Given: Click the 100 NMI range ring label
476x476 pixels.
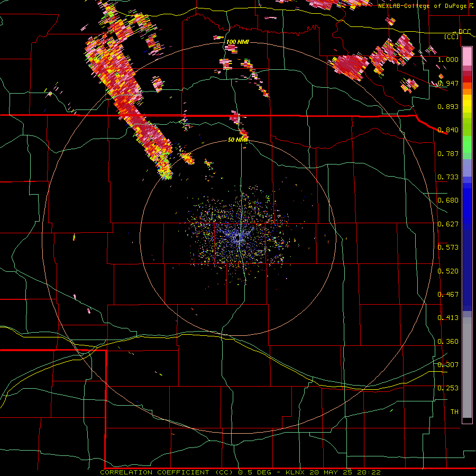Looking at the screenshot, I should coord(237,42).
